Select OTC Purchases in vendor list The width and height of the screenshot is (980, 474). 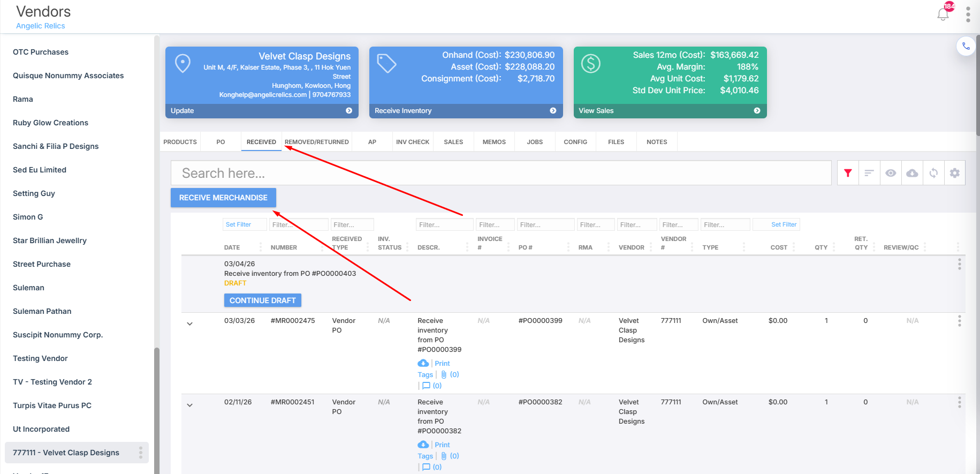point(41,52)
